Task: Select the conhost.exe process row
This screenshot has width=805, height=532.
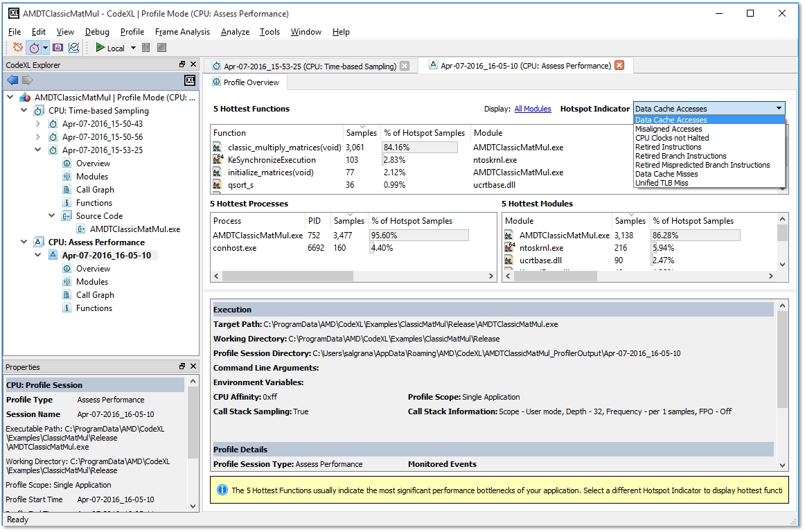Action: point(353,248)
